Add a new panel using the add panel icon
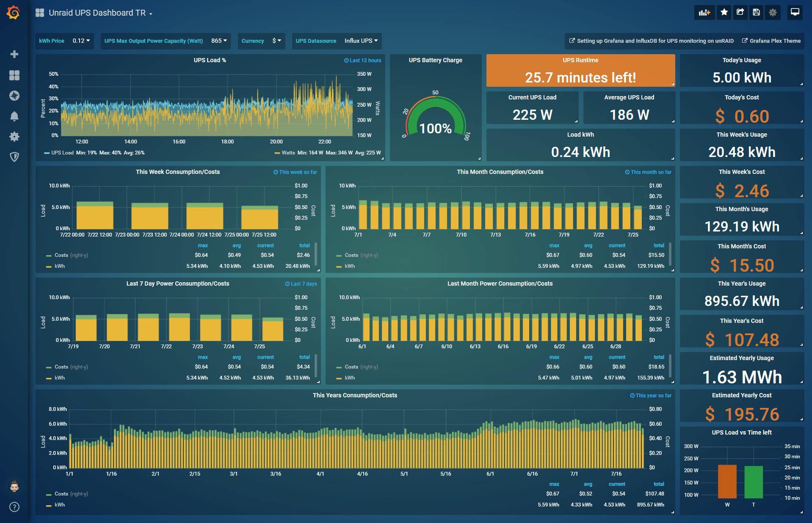Screen dimensions: 812x523 [704, 12]
